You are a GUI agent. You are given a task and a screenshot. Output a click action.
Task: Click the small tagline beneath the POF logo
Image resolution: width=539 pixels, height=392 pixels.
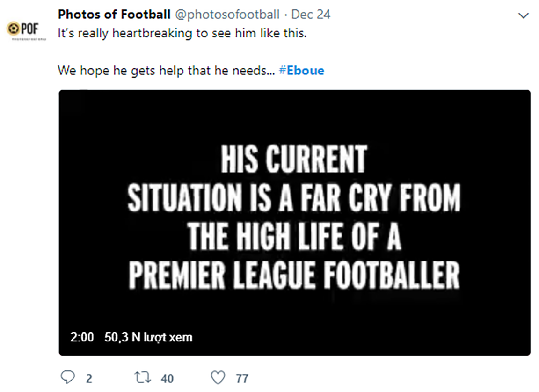point(26,39)
